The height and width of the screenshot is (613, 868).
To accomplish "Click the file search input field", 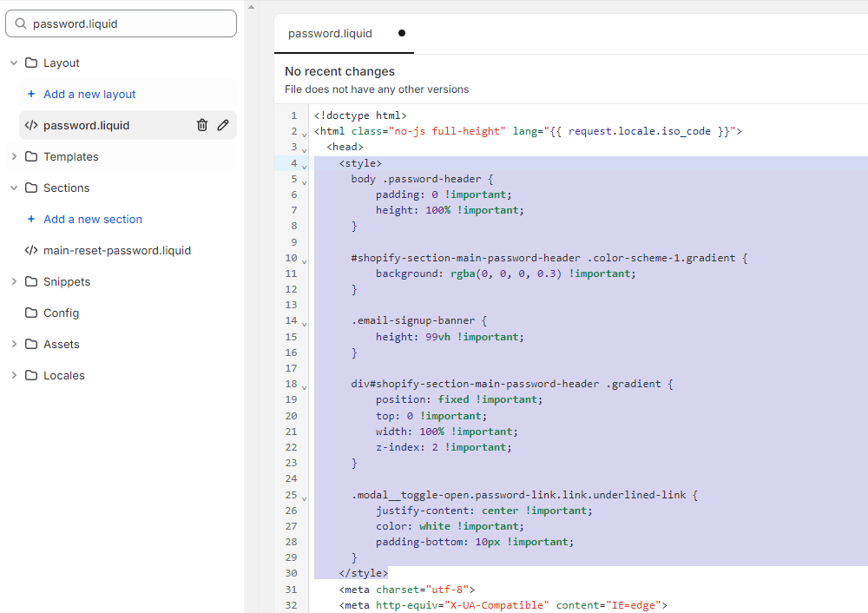I will tap(130, 23).
